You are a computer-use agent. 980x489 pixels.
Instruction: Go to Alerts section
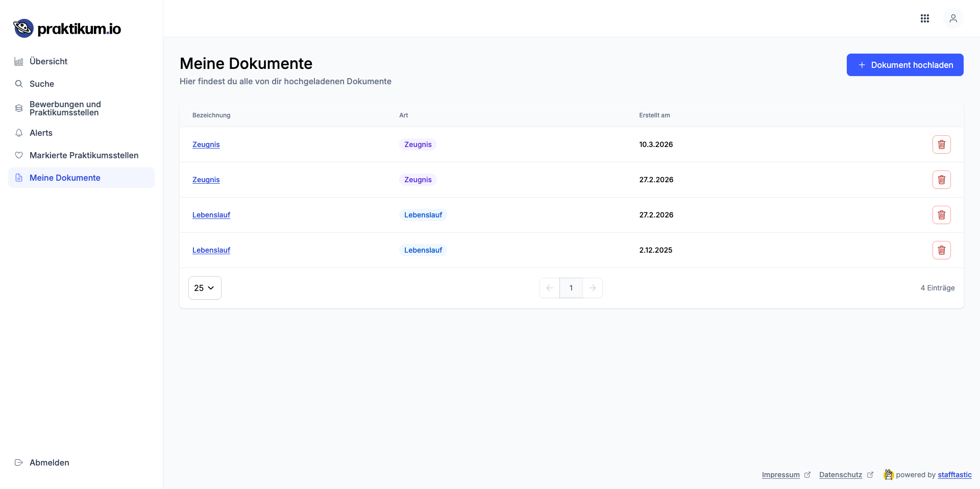(41, 133)
